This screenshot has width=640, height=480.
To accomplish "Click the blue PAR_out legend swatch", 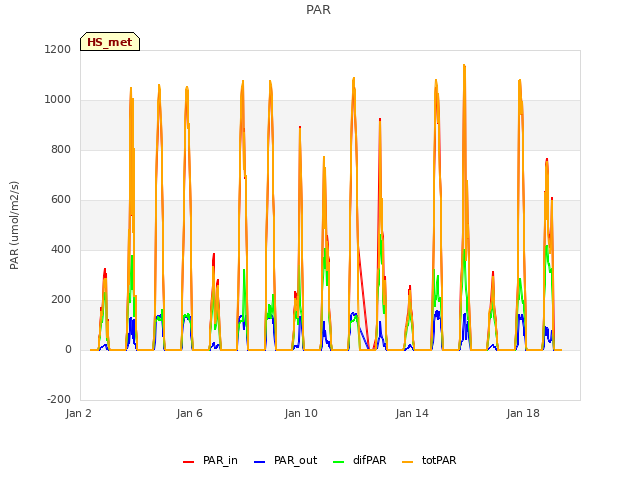I will click(x=259, y=462).
